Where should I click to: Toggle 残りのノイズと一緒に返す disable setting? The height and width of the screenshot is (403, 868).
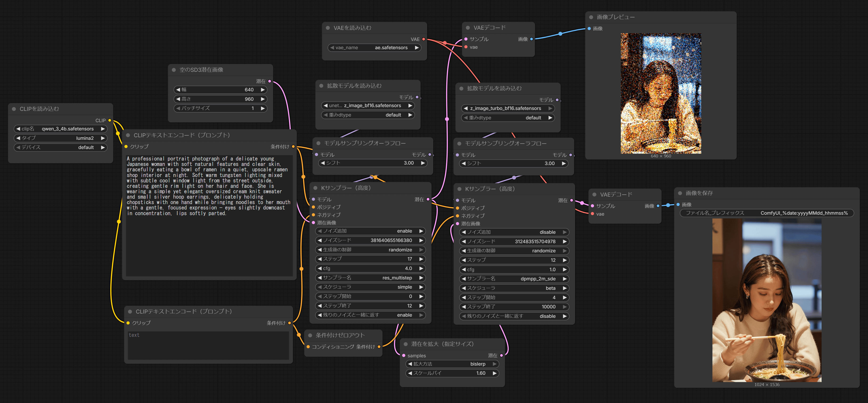(x=514, y=316)
